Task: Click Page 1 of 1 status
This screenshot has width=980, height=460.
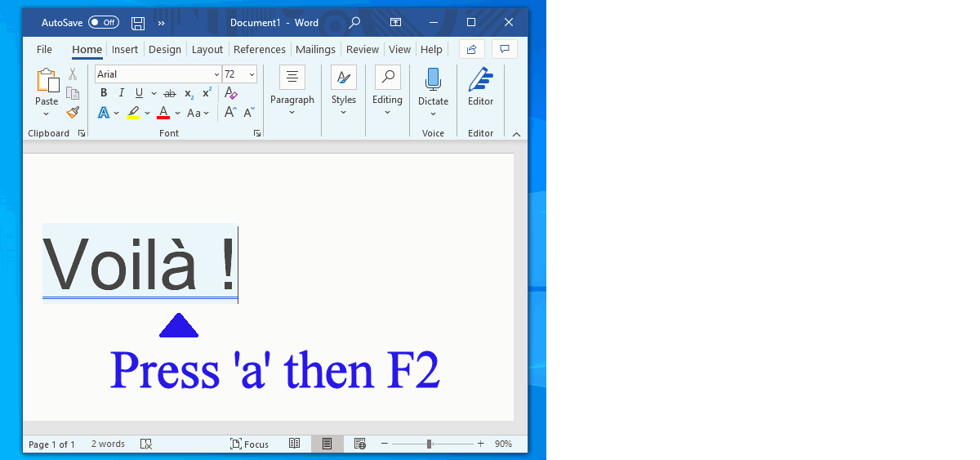Action: [51, 444]
